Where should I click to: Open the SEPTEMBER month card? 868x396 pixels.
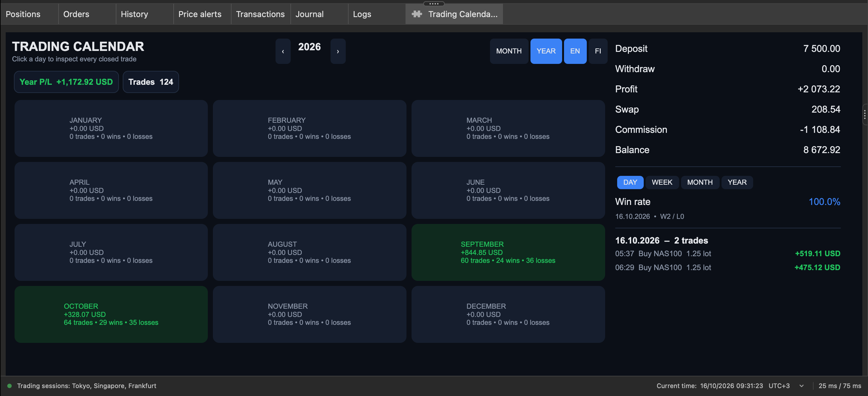click(x=508, y=252)
